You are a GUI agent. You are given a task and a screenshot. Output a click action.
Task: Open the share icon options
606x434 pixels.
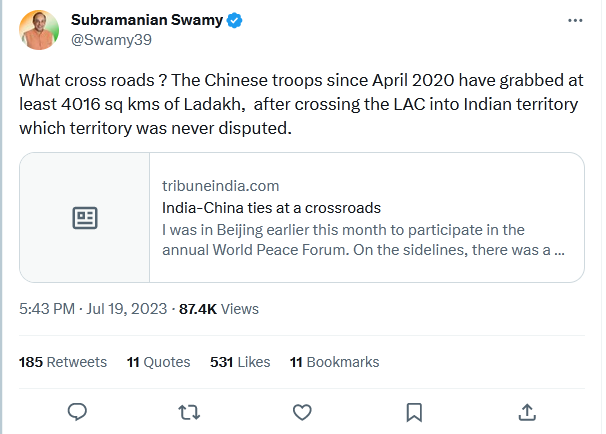(x=527, y=411)
